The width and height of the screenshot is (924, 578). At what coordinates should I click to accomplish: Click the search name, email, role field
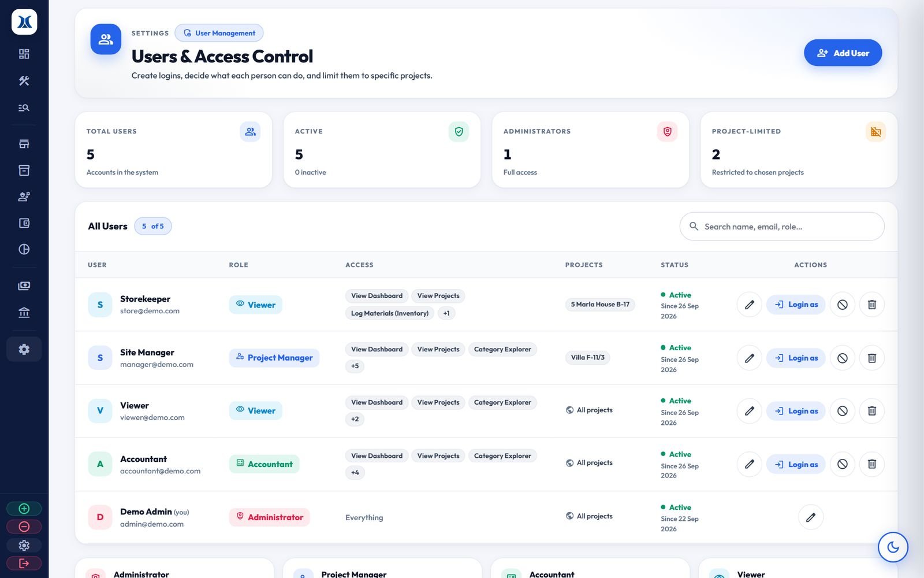tap(782, 227)
